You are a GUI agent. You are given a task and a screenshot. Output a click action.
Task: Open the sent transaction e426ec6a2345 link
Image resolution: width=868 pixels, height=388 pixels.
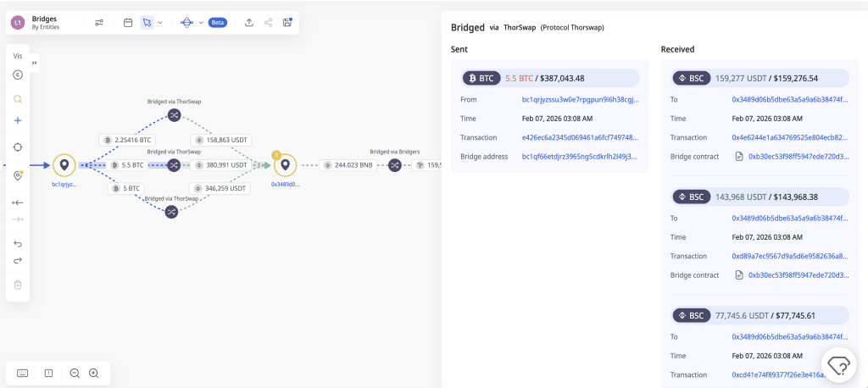[580, 137]
